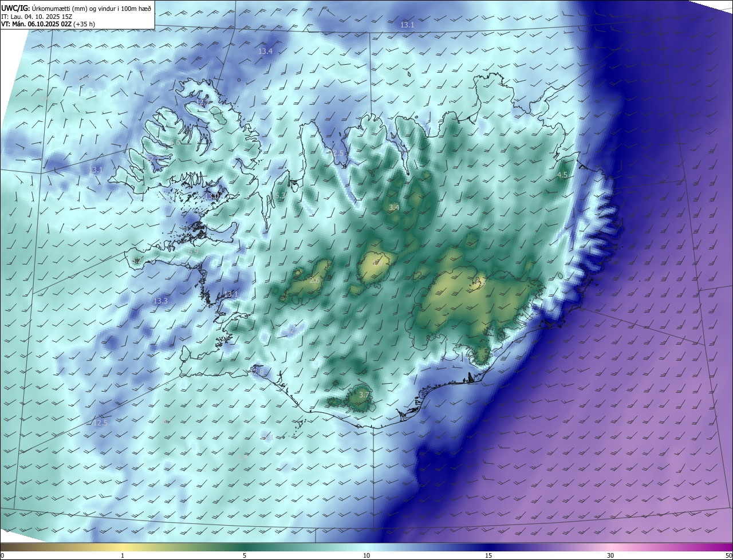
Task: Click the 6.9 value label on map
Action: point(193,251)
